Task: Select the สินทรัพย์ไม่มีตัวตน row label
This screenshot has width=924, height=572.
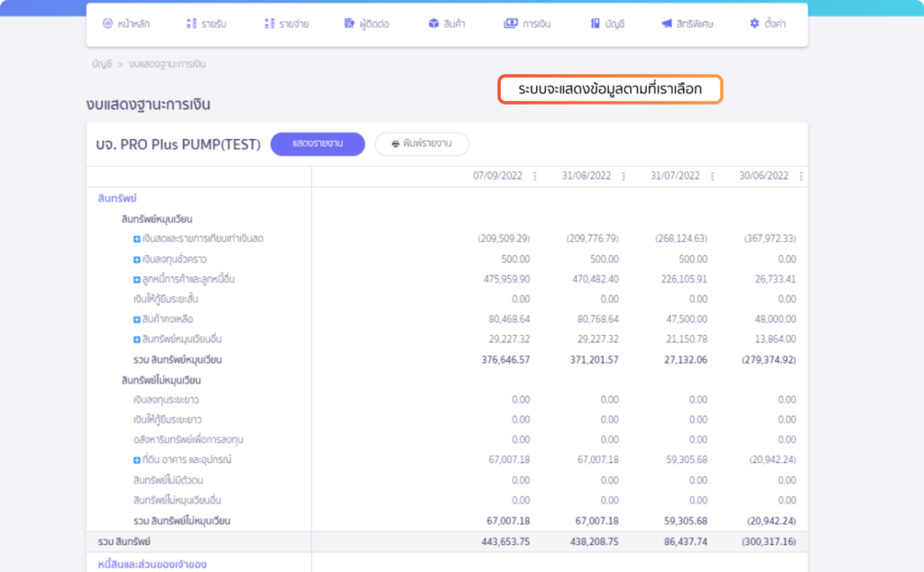Action: pyautogui.click(x=168, y=481)
